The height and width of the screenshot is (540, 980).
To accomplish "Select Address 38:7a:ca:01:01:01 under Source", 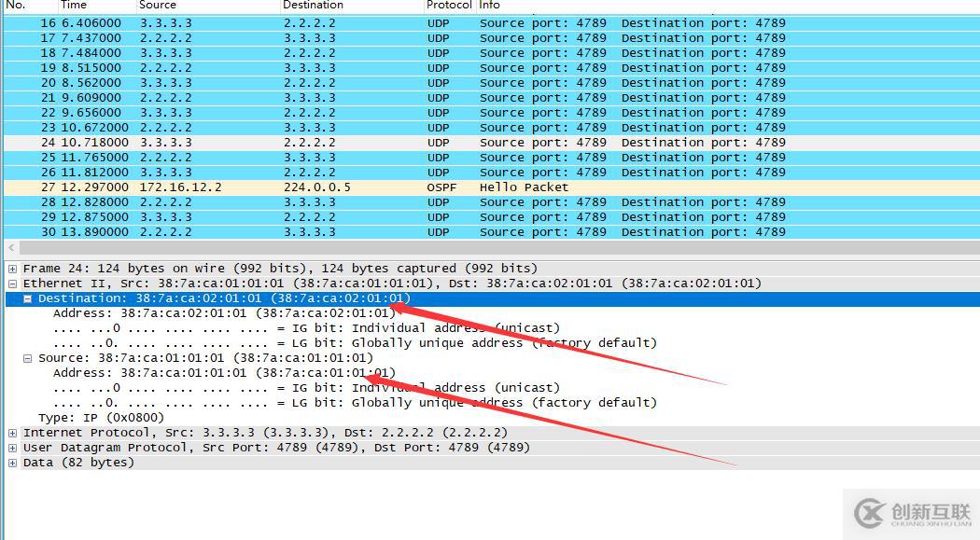I will [x=224, y=373].
